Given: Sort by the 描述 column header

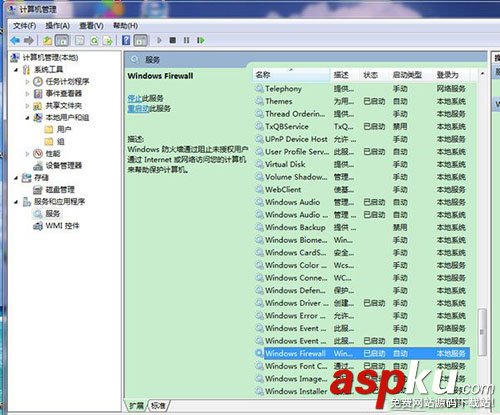Looking at the screenshot, I should [345, 75].
